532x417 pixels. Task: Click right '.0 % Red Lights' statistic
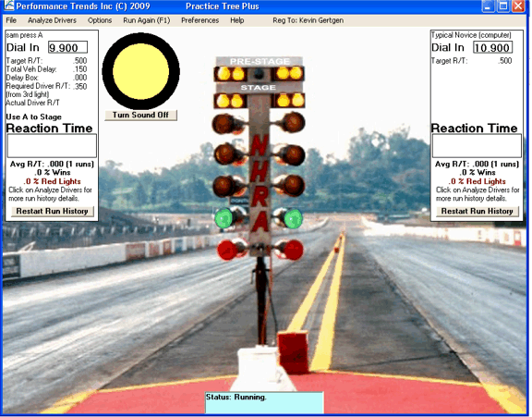pos(477,181)
